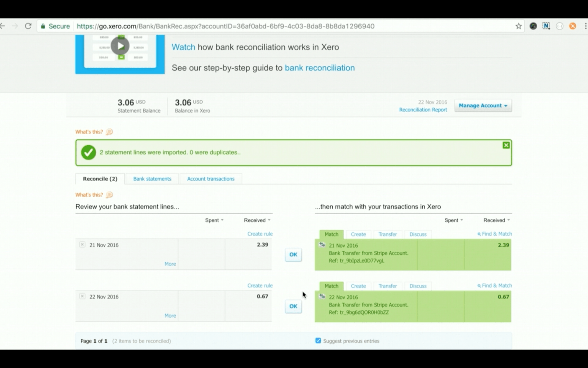Image resolution: width=588 pixels, height=368 pixels.
Task: Close the green import notification banner
Action: point(506,145)
